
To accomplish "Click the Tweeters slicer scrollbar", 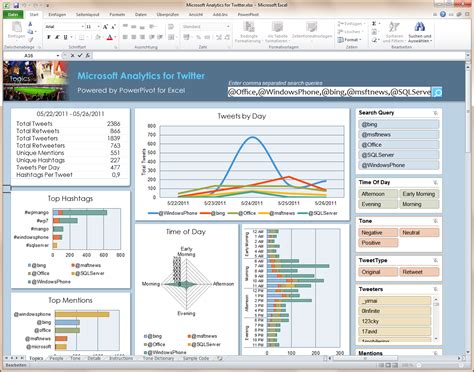I will coord(436,320).
